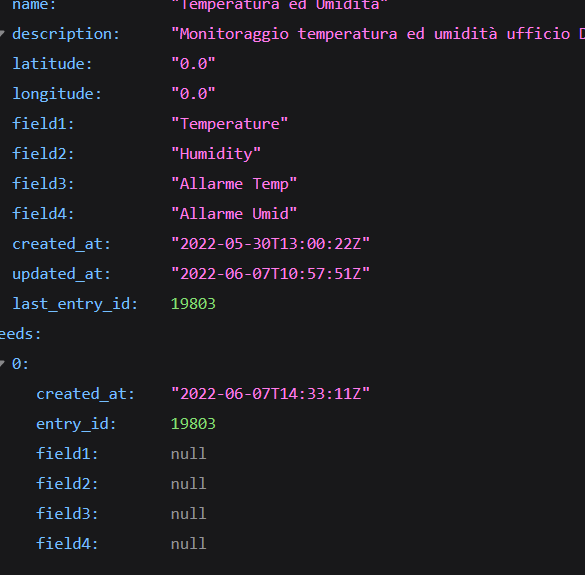585x575 pixels.
Task: Collapse the feeds item 0 arrow
Action: coord(2,363)
